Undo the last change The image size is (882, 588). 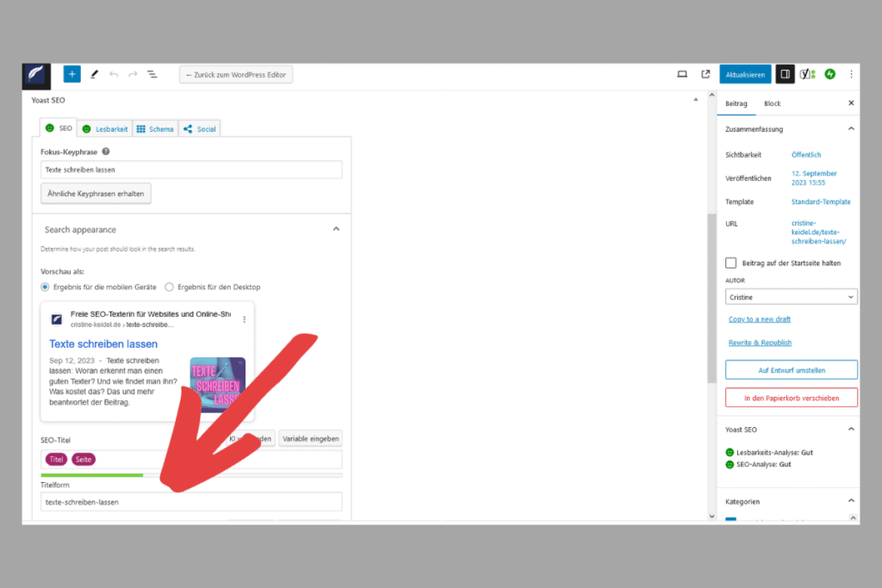[115, 74]
